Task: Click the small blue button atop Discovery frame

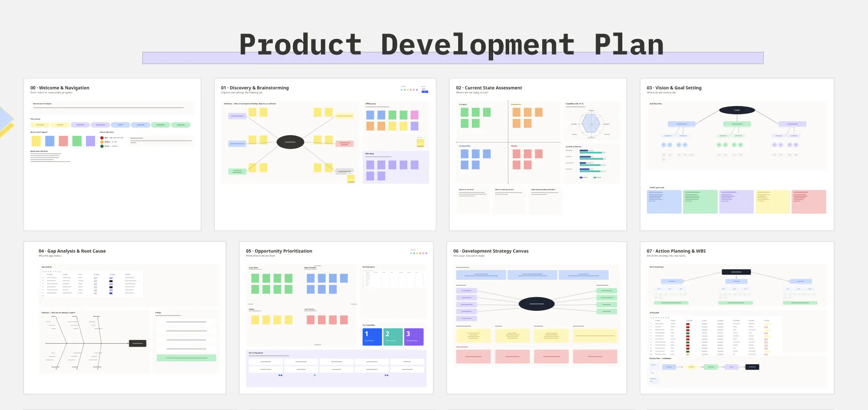Action: (x=425, y=91)
